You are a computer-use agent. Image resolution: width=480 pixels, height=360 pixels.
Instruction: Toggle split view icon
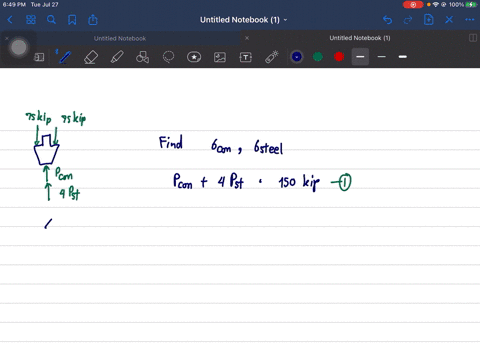tap(473, 38)
